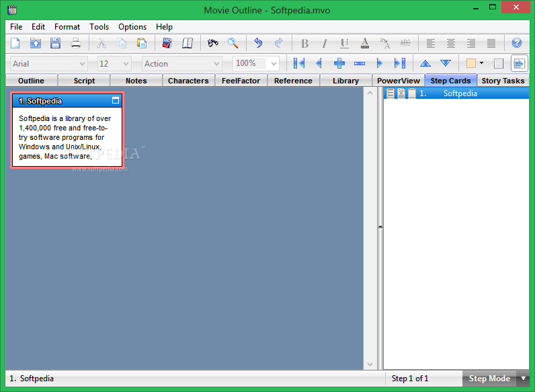Click the step color swatch

pos(471,63)
